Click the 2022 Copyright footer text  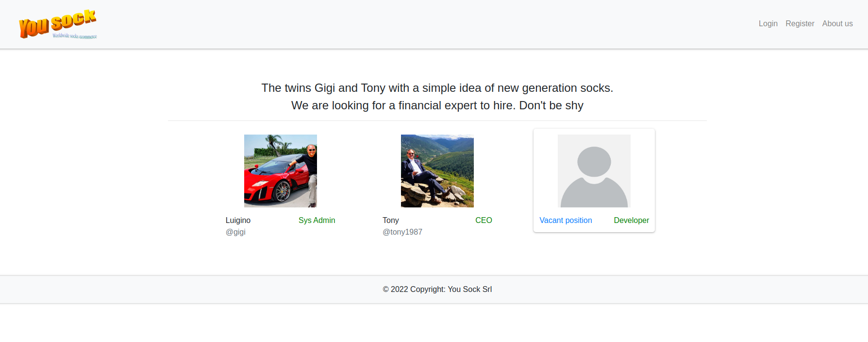click(437, 289)
